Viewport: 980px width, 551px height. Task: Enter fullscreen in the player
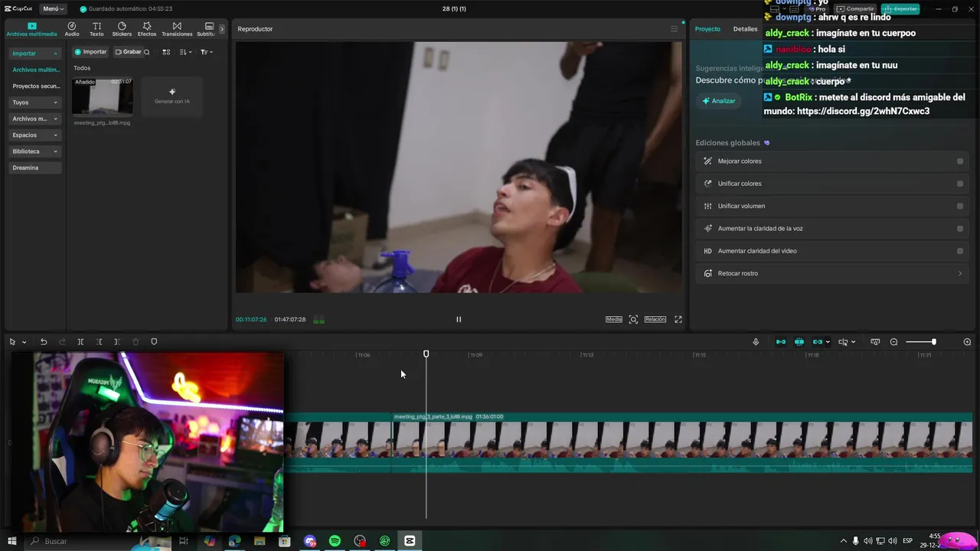(678, 319)
